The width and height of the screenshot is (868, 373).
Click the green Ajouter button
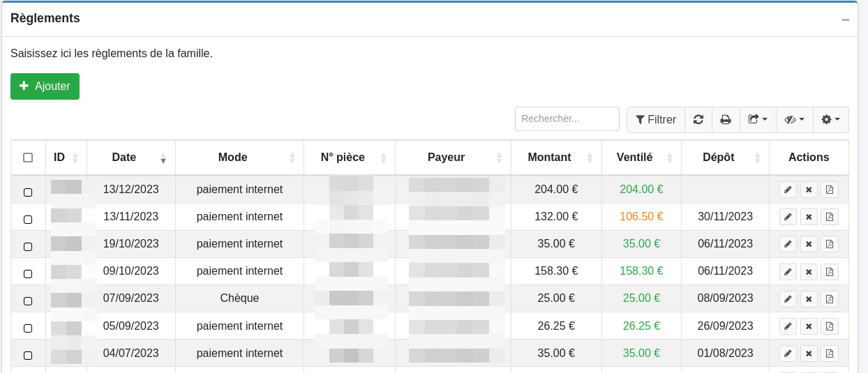(x=45, y=86)
